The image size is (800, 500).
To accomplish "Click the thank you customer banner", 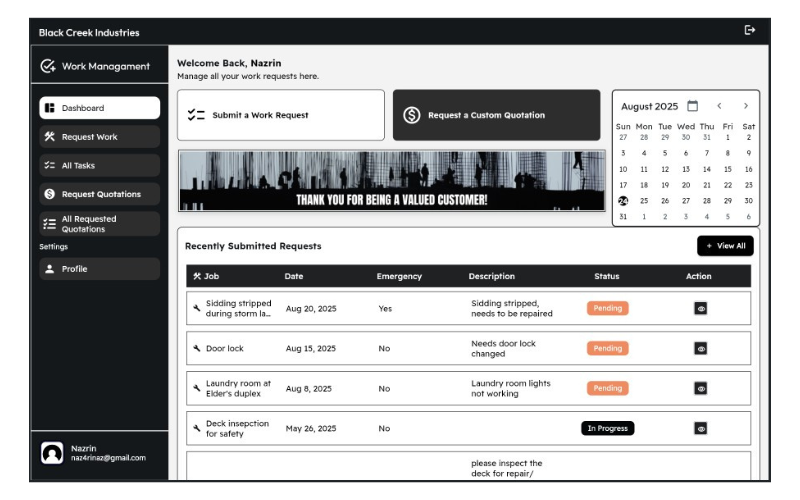I will (392, 181).
